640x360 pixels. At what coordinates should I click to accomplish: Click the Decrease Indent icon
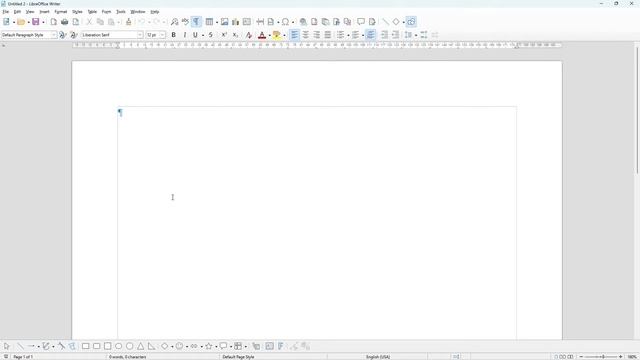pyautogui.click(x=395, y=35)
